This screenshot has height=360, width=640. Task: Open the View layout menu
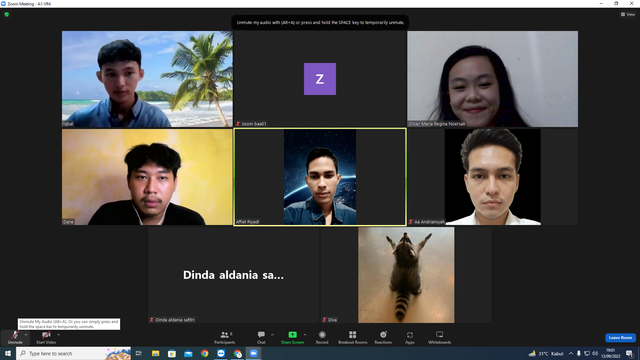coord(628,14)
